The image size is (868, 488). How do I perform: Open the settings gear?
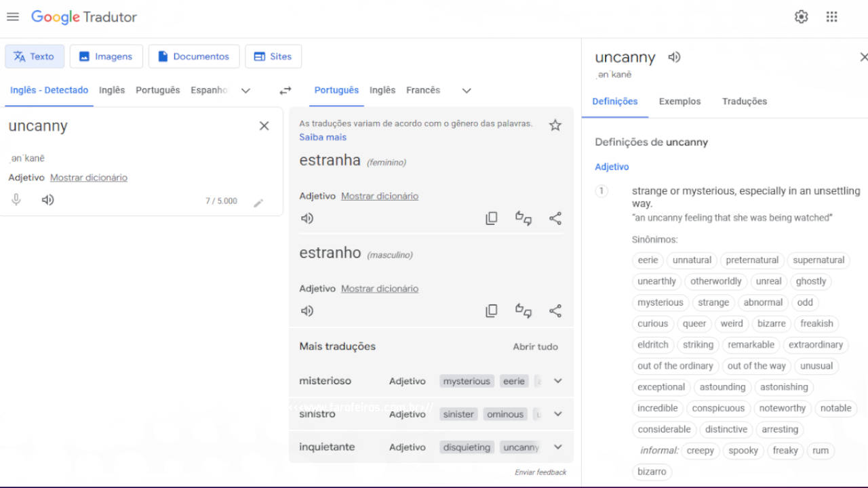pos(802,17)
